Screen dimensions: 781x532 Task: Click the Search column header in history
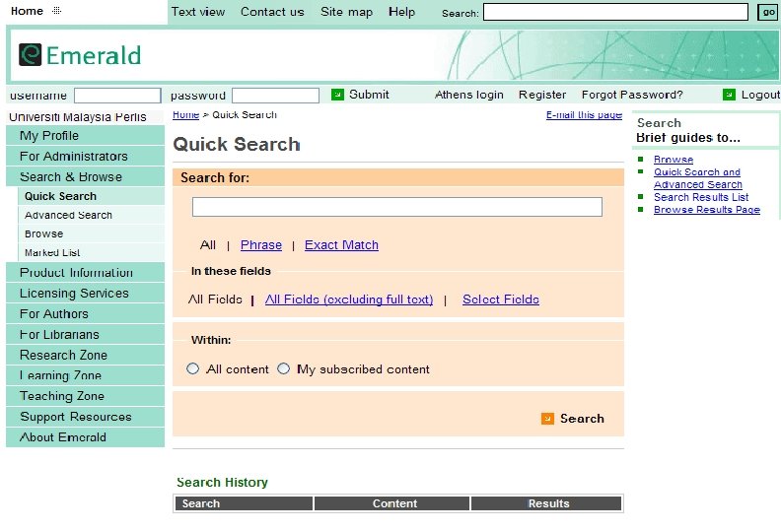(245, 503)
